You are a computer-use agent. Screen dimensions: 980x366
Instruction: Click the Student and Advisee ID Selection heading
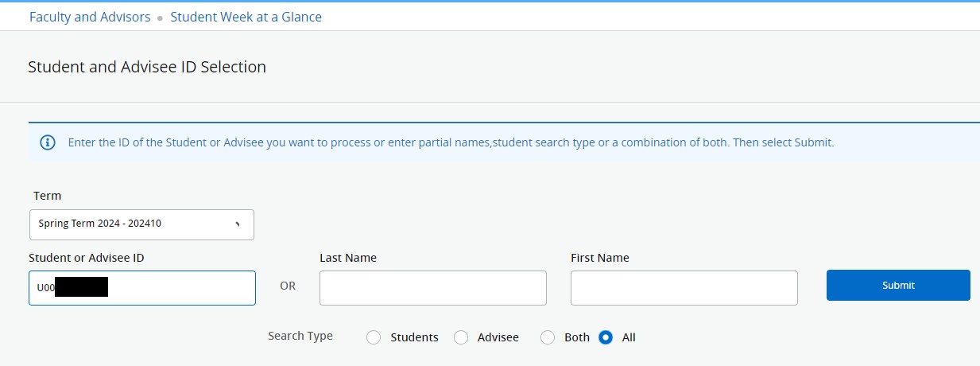(147, 67)
